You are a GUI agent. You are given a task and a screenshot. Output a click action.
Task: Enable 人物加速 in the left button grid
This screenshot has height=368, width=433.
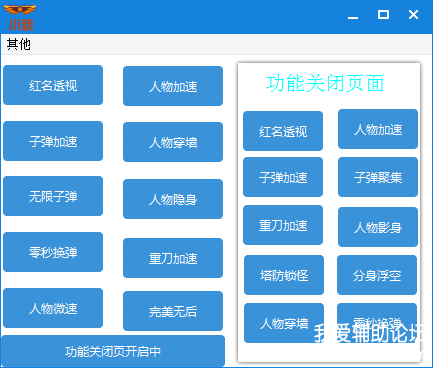(x=173, y=86)
